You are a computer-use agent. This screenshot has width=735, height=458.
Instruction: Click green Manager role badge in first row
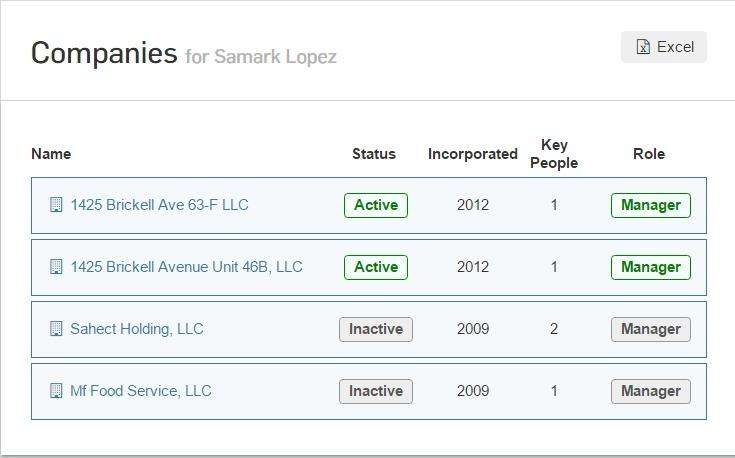click(x=651, y=205)
